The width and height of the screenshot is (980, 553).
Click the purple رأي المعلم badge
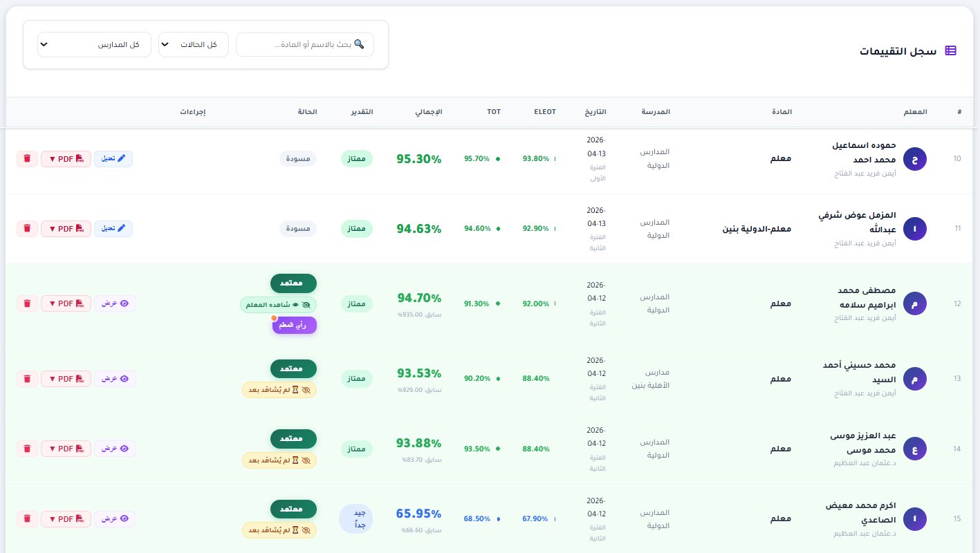tap(294, 325)
